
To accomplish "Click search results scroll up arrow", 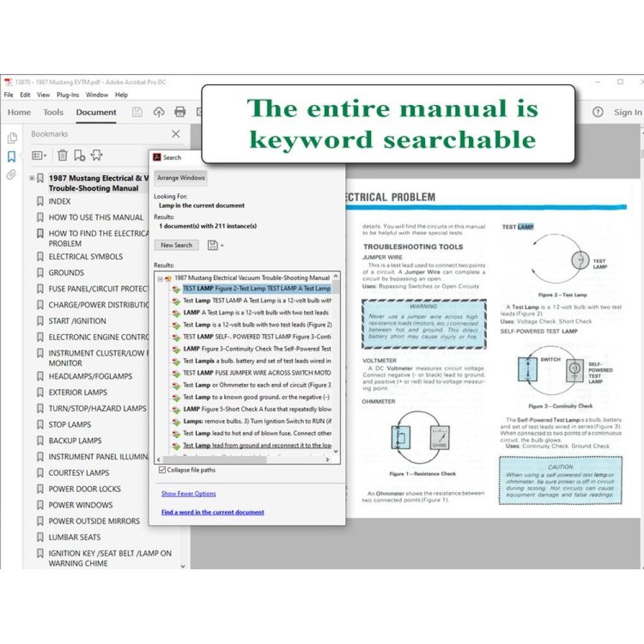I will coord(336,276).
